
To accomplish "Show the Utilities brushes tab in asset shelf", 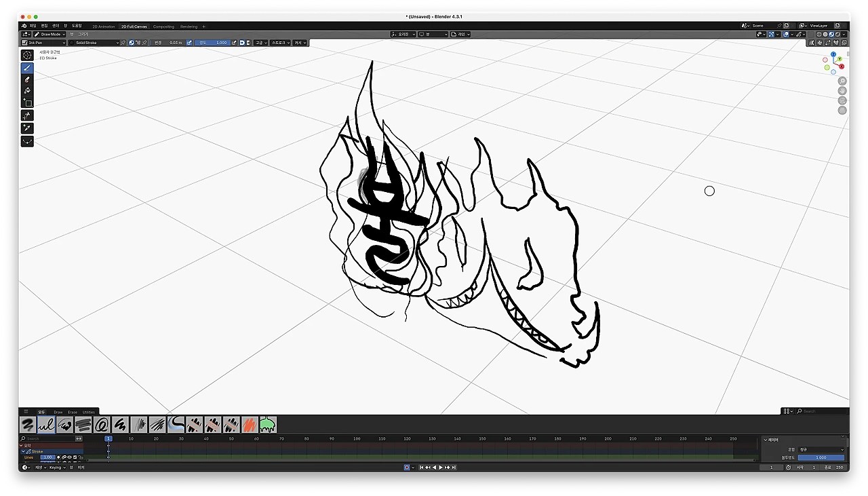I will (89, 412).
